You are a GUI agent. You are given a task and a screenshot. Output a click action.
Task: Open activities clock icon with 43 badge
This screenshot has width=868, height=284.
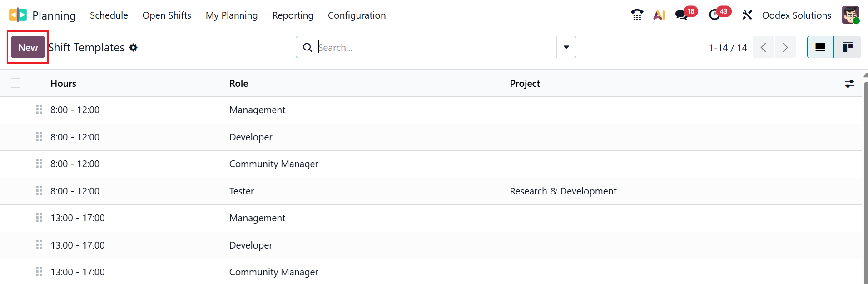pyautogui.click(x=714, y=15)
